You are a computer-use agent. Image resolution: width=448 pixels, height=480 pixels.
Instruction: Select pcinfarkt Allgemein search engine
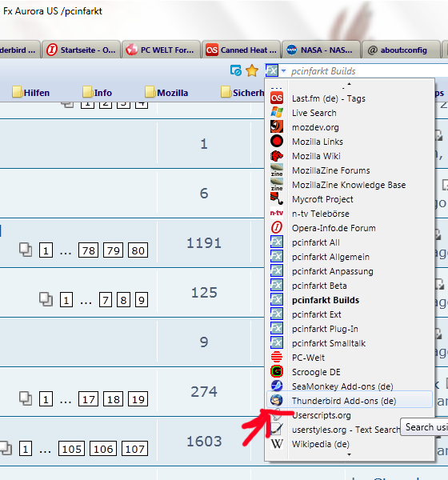point(349,257)
